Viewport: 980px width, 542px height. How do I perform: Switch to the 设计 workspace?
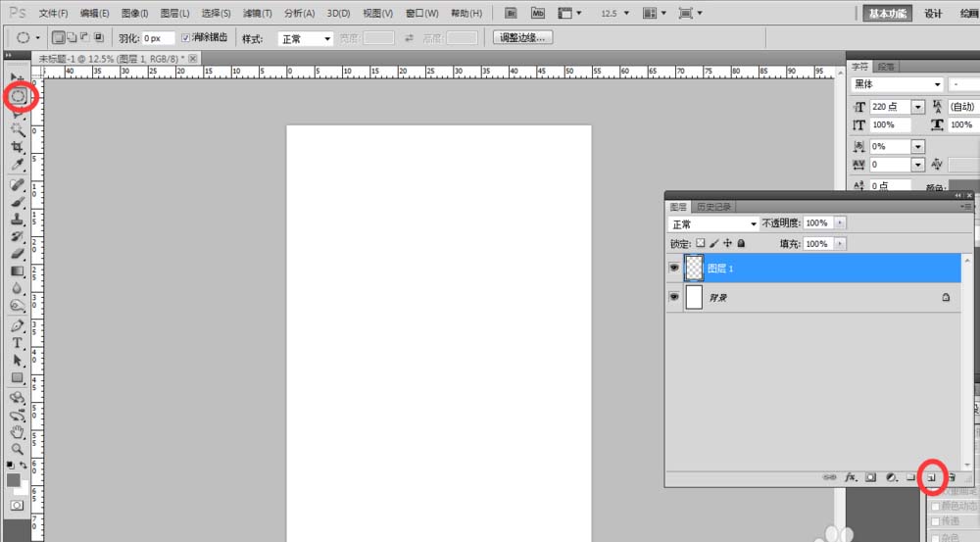(933, 14)
